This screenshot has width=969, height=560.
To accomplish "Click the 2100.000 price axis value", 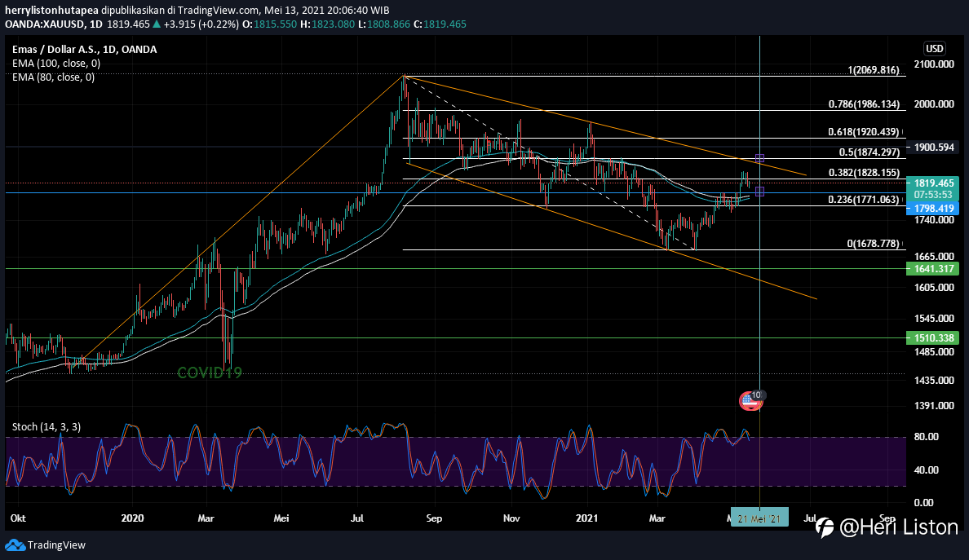I will 934,64.
